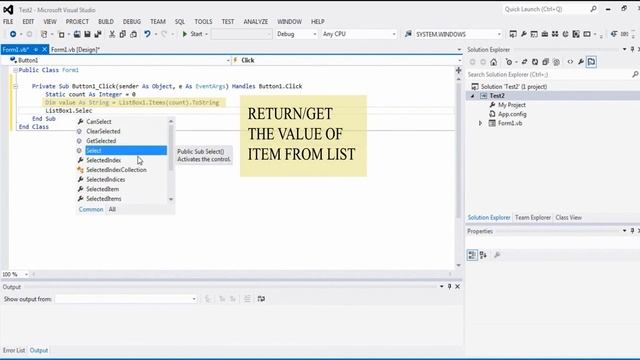Click View Code icon in Solution Explorer
Image resolution: width=640 pixels, height=360 pixels.
click(x=570, y=62)
